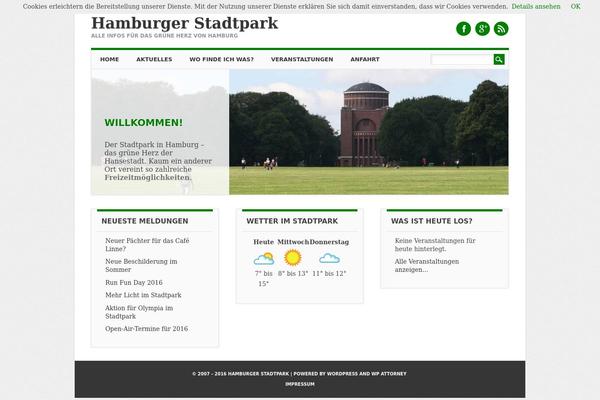Open the Aktuelles menu item
This screenshot has height=400, width=600.
pos(154,59)
